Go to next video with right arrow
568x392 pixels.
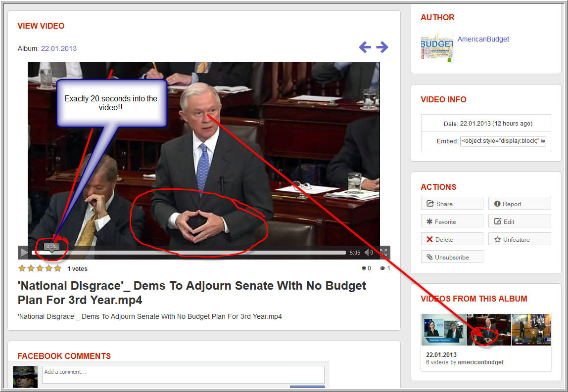pyautogui.click(x=382, y=47)
